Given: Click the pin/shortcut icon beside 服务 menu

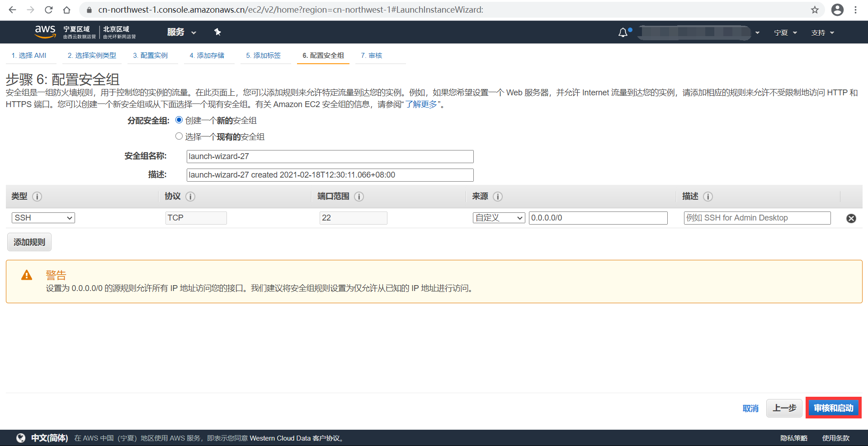Looking at the screenshot, I should click(x=217, y=32).
